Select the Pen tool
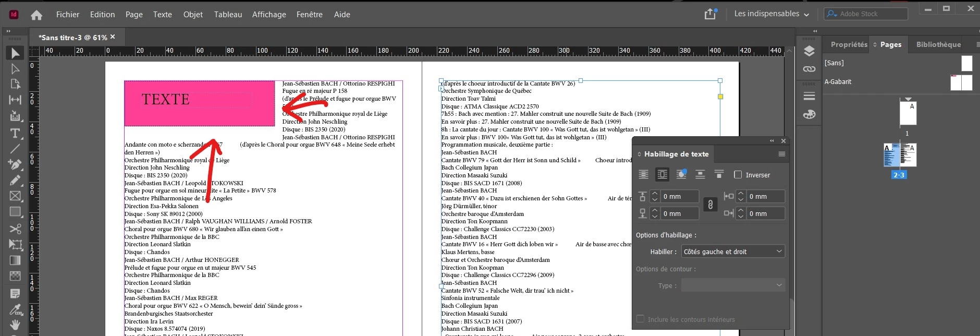 pyautogui.click(x=15, y=164)
